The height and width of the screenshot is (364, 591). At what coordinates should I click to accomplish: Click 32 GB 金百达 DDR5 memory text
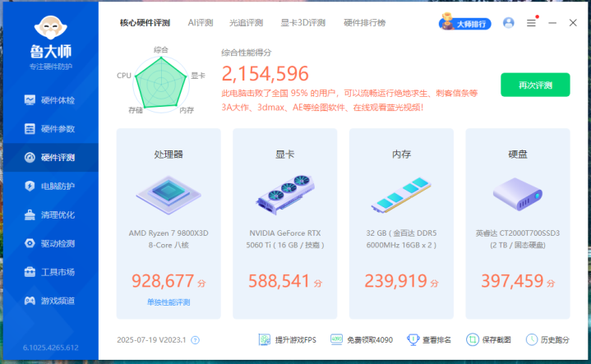pyautogui.click(x=401, y=239)
